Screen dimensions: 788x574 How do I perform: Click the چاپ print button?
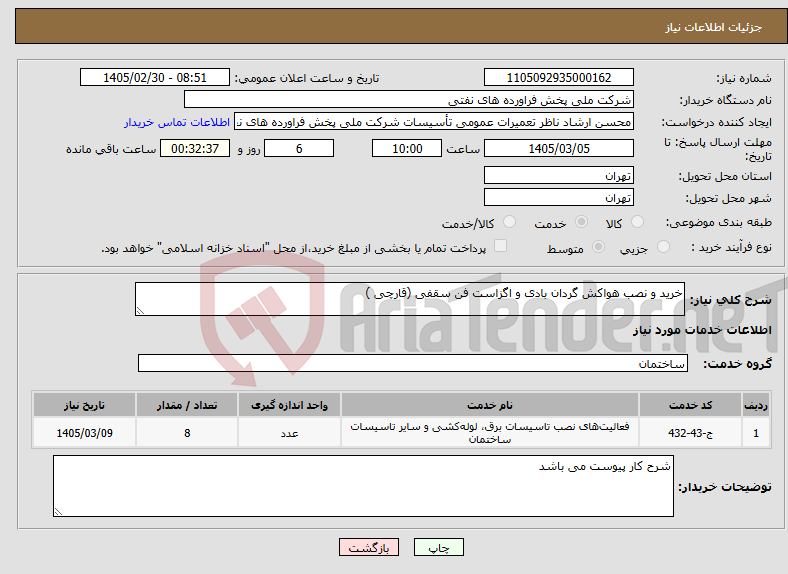point(439,547)
